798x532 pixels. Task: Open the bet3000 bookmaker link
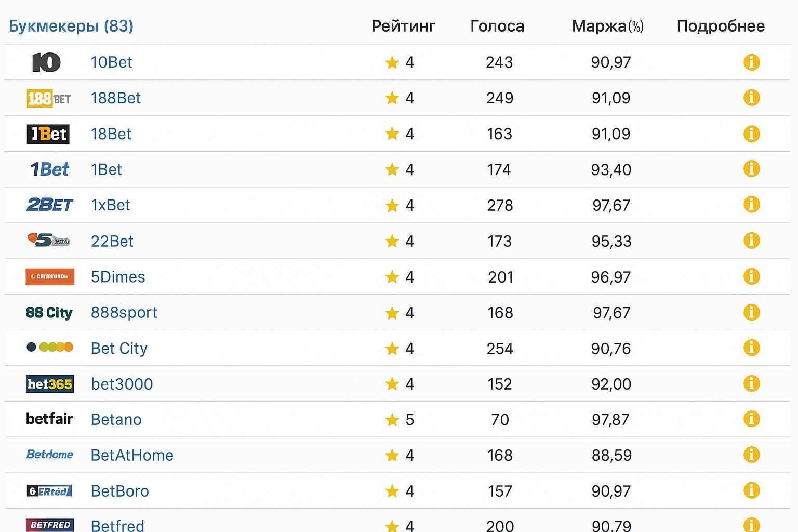122,384
